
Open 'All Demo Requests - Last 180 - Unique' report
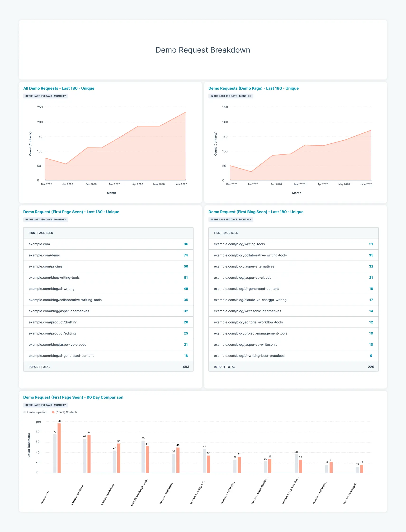(x=59, y=88)
